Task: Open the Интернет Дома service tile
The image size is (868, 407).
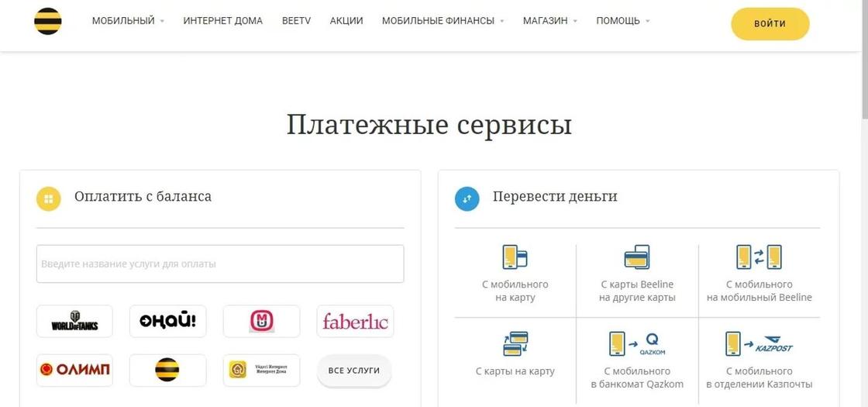Action: point(261,370)
